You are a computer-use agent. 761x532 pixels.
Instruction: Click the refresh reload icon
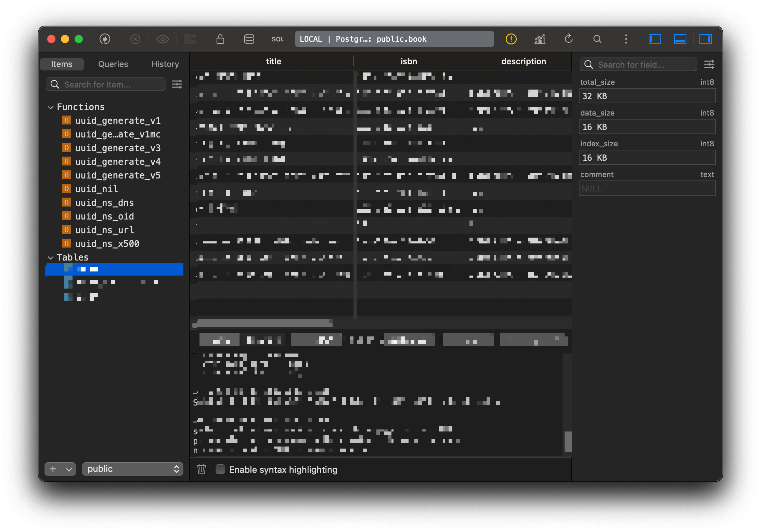point(568,39)
